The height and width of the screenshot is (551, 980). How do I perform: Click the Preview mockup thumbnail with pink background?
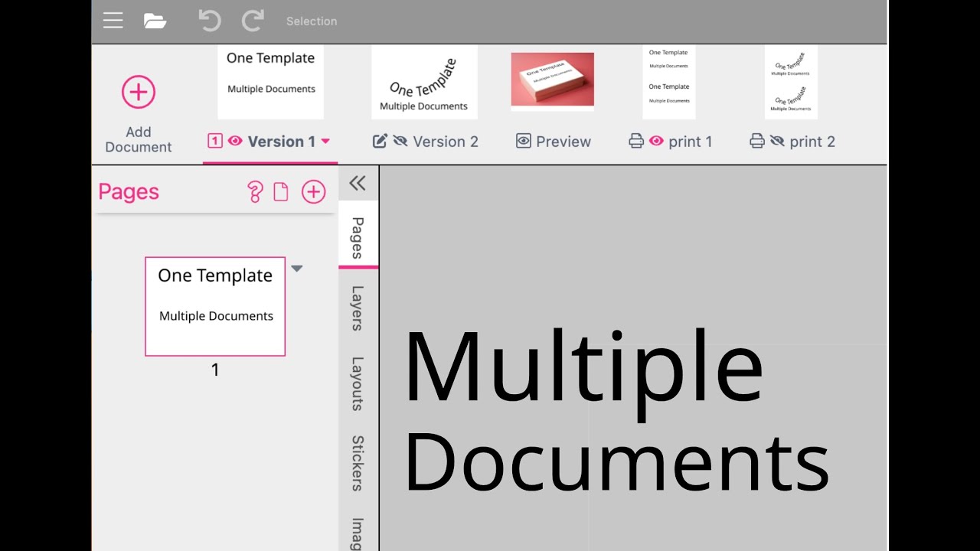point(552,81)
